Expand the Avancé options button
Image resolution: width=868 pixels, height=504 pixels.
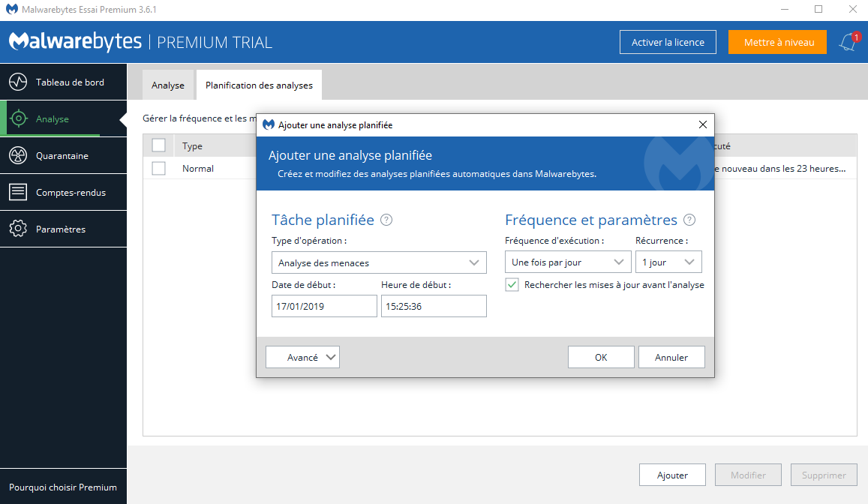pos(302,357)
